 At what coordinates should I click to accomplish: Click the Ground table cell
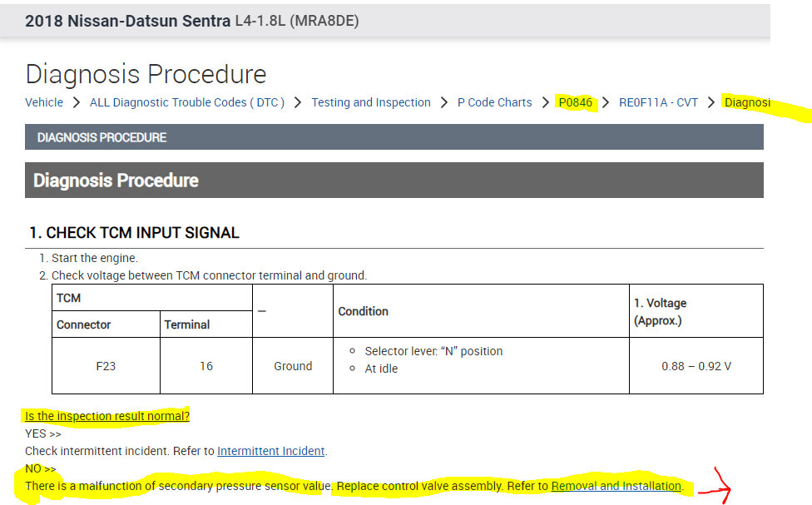(293, 366)
